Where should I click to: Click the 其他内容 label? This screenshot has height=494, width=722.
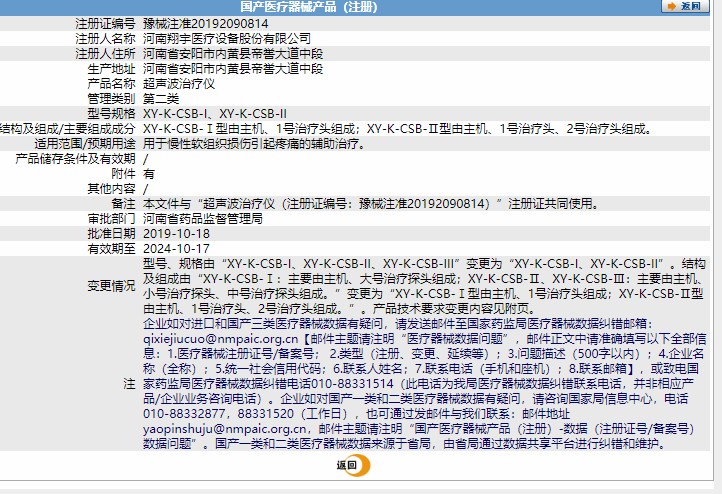pyautogui.click(x=111, y=189)
